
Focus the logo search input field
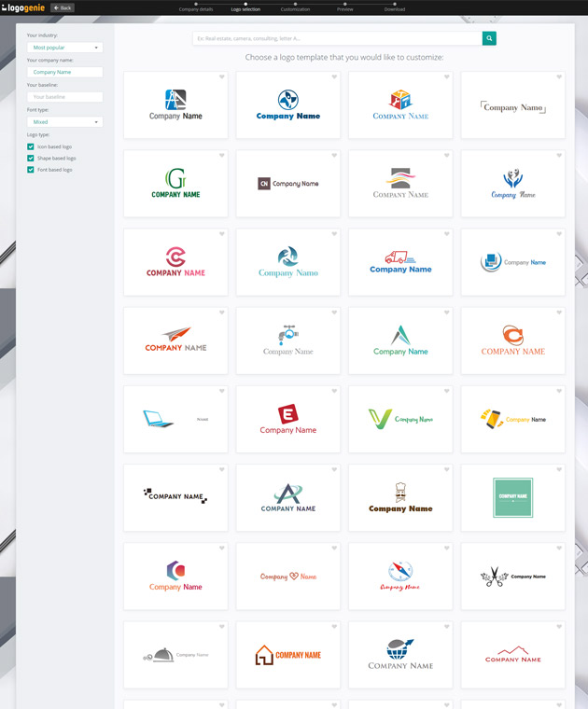tap(338, 38)
